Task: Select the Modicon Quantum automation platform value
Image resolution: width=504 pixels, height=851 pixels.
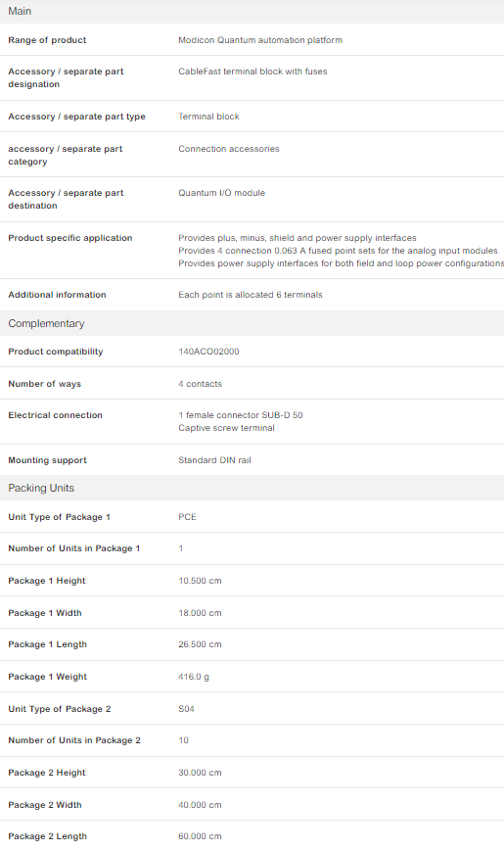Action: [x=260, y=40]
